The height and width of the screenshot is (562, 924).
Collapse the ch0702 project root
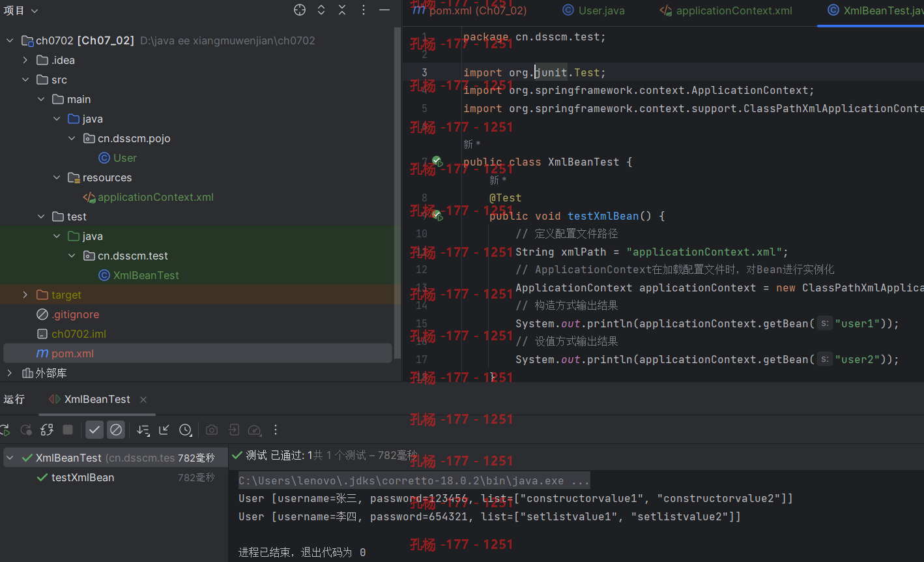[10, 40]
